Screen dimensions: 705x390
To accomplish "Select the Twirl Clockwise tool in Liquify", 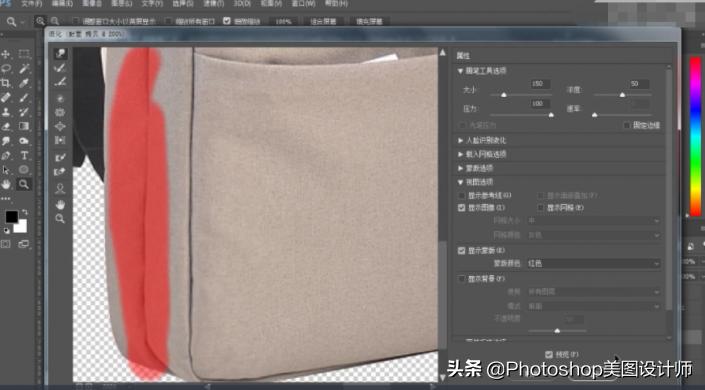I will 60,98.
